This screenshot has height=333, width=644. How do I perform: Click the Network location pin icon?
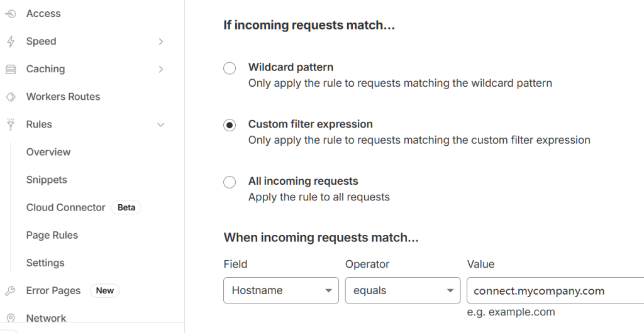[x=10, y=319]
